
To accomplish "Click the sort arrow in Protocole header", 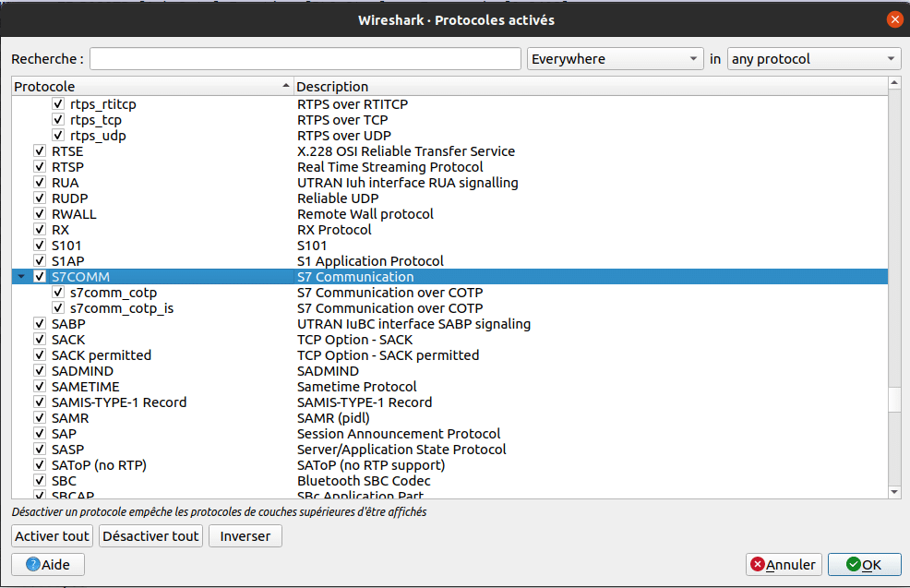I will click(x=285, y=86).
